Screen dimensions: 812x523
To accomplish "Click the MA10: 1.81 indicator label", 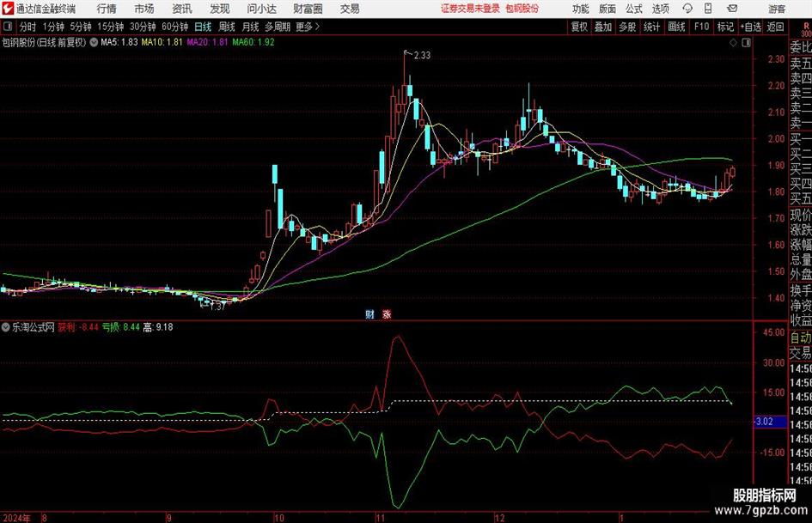I will 162,42.
